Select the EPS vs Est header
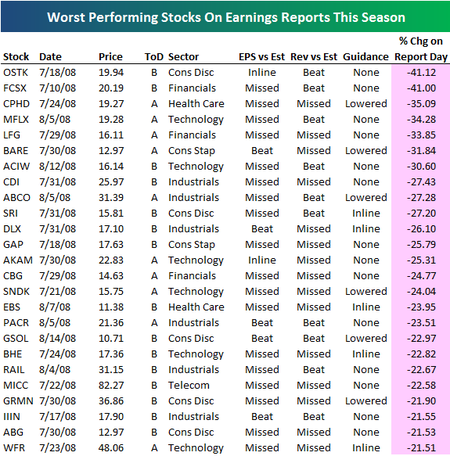 (x=262, y=57)
